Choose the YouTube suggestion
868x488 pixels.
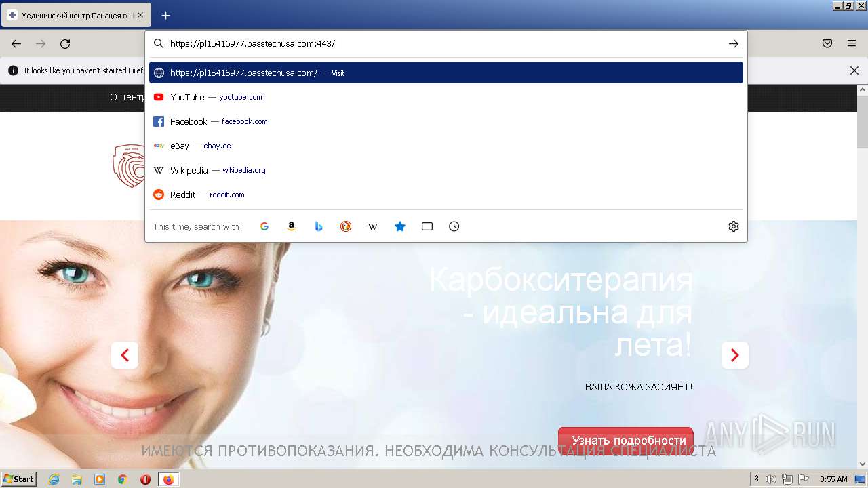[446, 97]
